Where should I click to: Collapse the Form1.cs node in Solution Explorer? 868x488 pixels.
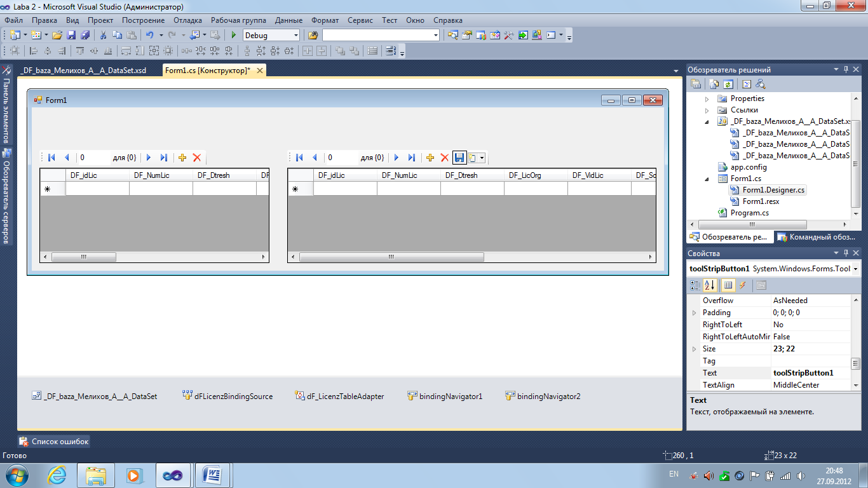point(707,179)
